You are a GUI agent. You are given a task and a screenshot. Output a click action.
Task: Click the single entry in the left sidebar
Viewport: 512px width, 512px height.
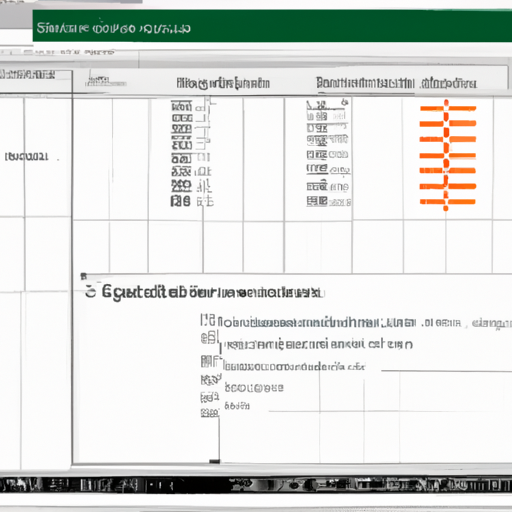click(27, 157)
